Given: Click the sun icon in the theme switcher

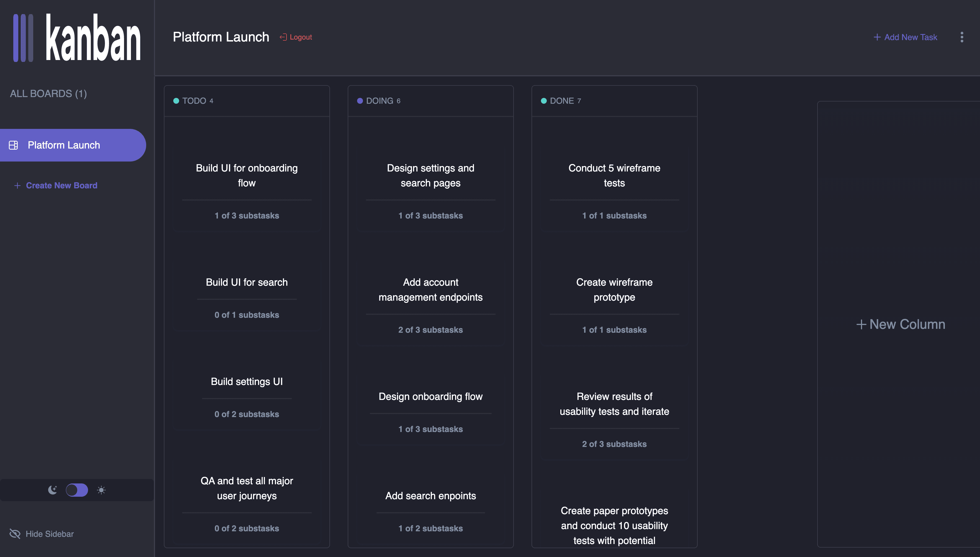Looking at the screenshot, I should [101, 490].
